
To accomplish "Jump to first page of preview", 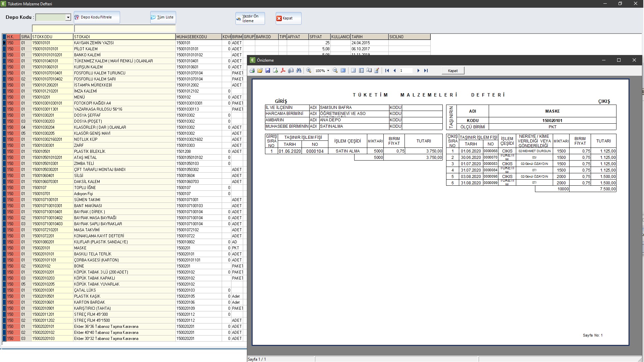I will click(387, 71).
